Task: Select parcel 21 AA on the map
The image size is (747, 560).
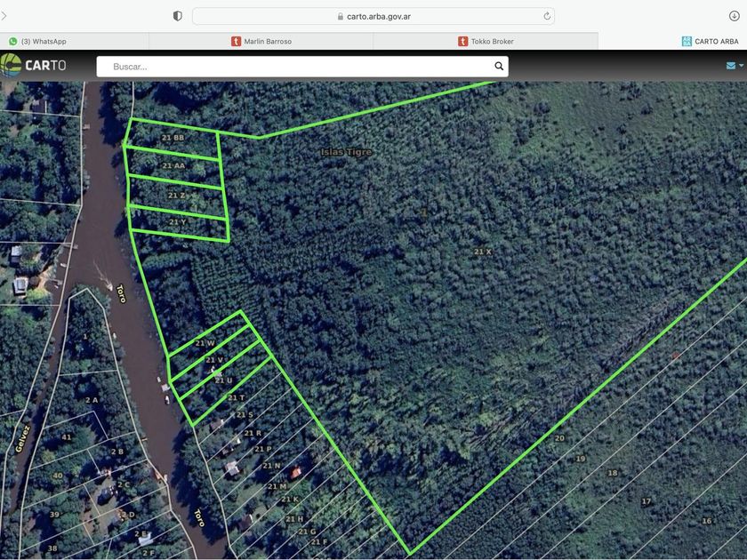Action: click(173, 165)
